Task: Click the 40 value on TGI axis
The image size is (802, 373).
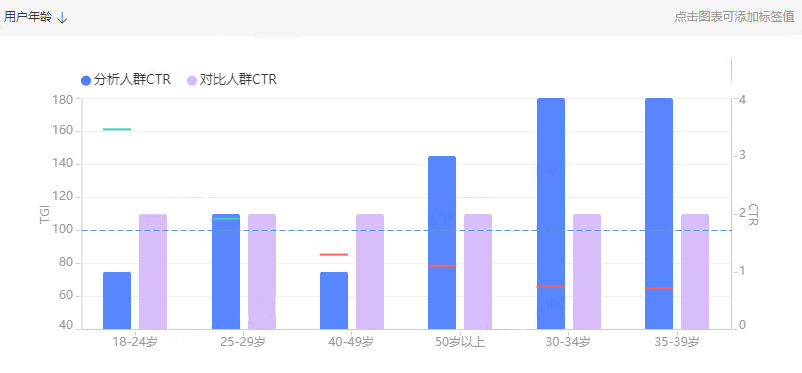Action: [65, 325]
